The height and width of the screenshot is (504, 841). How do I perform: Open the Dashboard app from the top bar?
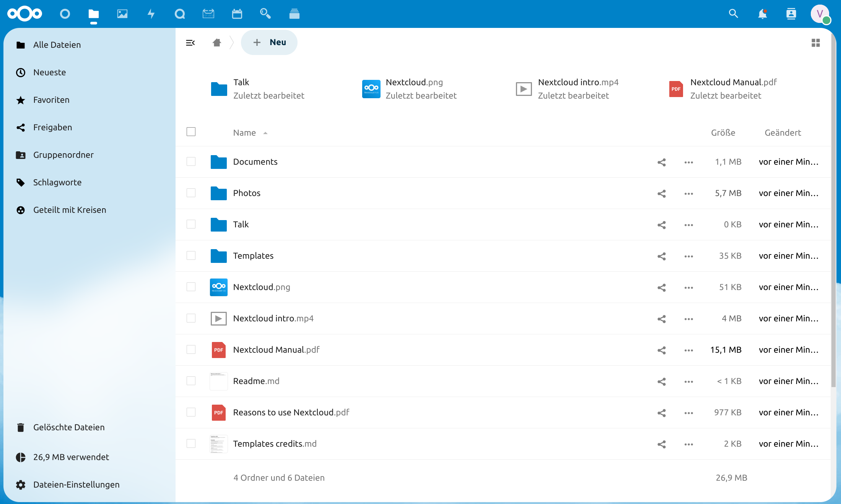[64, 14]
